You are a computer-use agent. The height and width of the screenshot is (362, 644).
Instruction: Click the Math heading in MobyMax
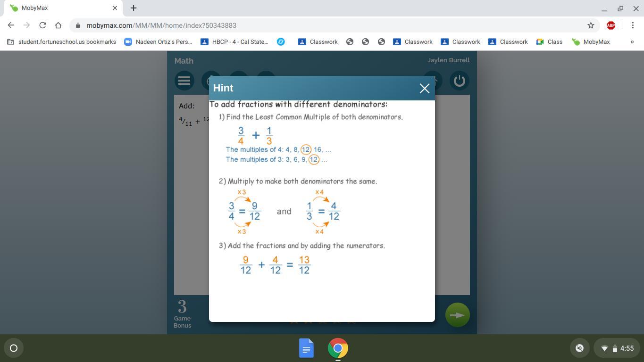pyautogui.click(x=184, y=61)
